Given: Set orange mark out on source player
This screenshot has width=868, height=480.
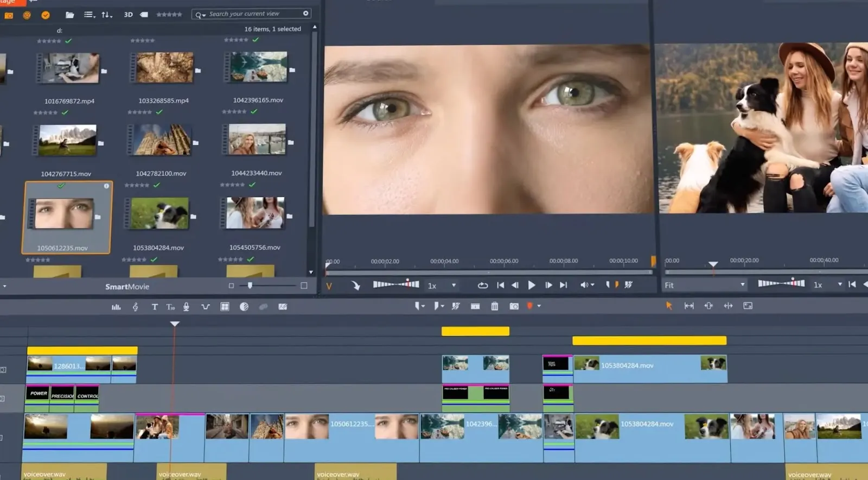Looking at the screenshot, I should pyautogui.click(x=617, y=285).
